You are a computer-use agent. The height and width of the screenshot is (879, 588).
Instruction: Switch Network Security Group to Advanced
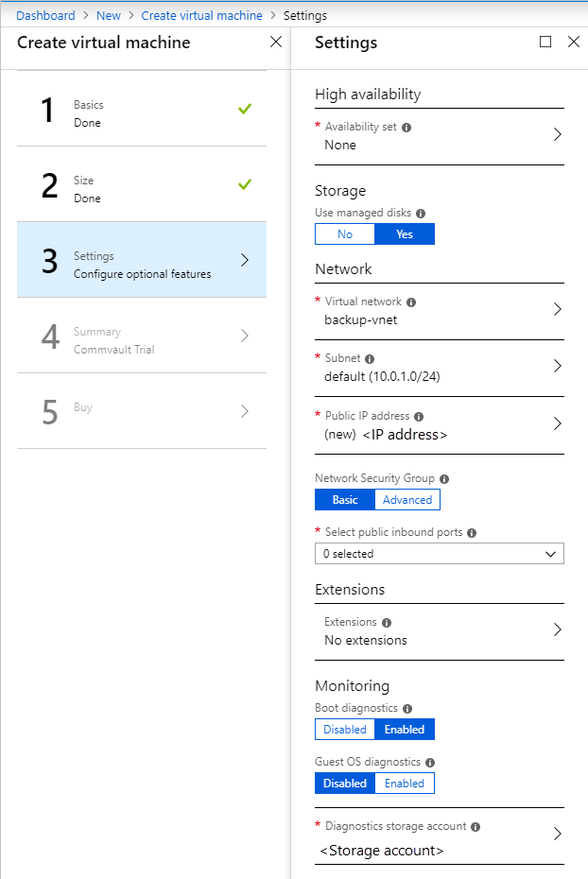click(x=407, y=500)
